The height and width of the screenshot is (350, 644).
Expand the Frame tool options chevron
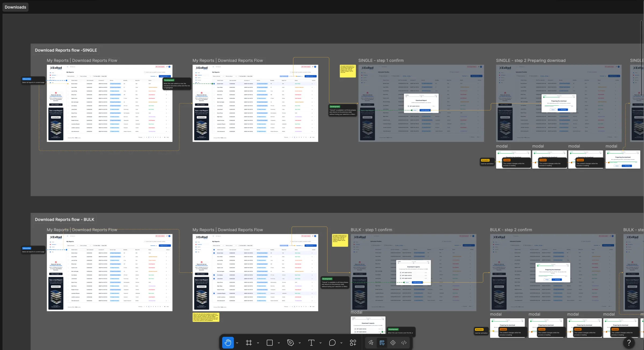point(258,343)
